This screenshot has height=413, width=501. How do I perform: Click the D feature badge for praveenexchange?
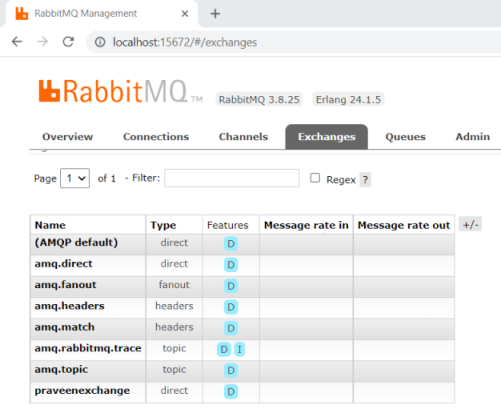pos(231,391)
